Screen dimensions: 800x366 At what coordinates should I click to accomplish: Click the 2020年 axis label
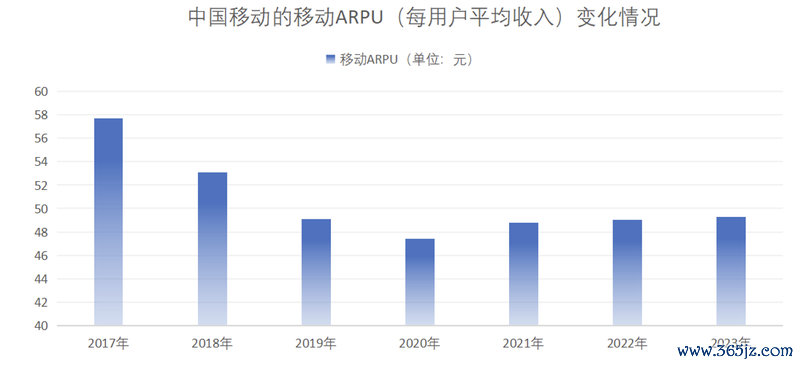tap(420, 343)
